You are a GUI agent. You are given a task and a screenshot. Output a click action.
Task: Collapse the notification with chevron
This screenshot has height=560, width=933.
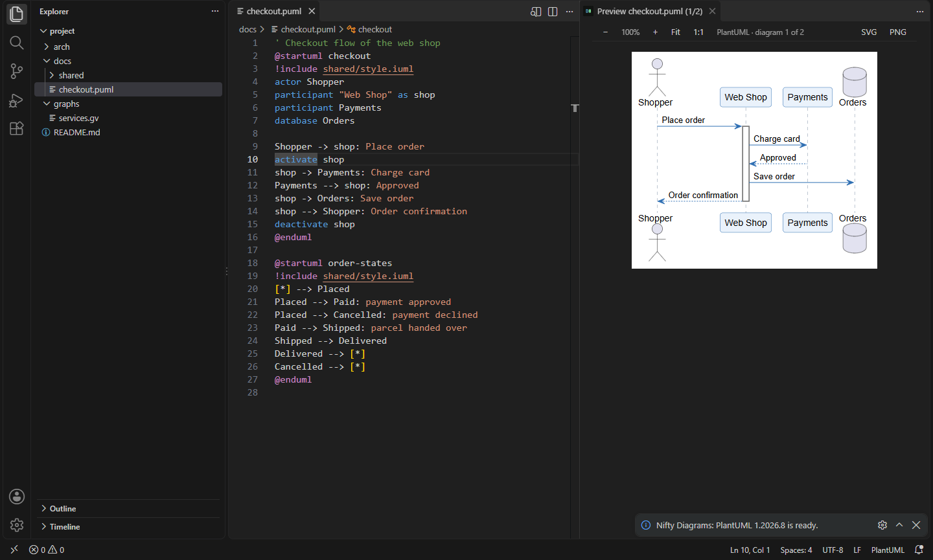coord(899,525)
